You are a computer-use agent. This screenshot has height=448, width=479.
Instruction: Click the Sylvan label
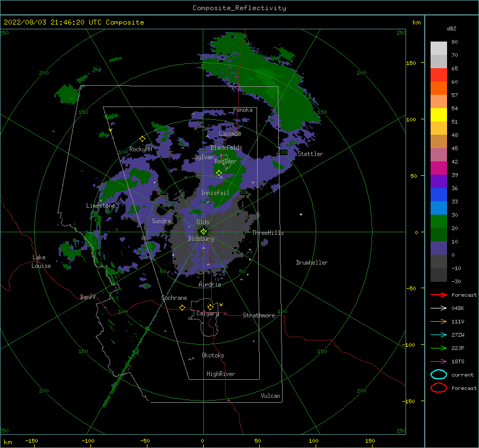[204, 157]
